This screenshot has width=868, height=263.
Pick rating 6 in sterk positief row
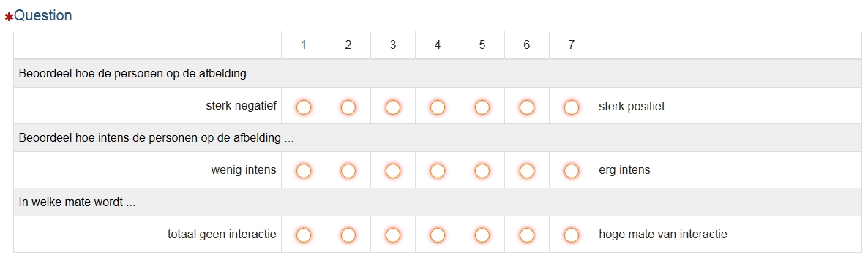pos(526,107)
